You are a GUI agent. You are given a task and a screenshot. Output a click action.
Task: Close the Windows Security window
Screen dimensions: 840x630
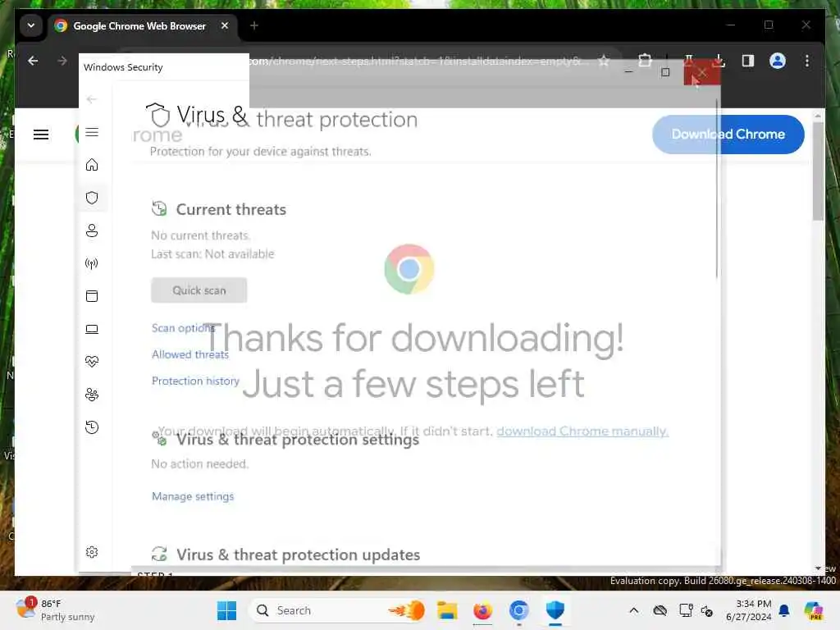(702, 72)
